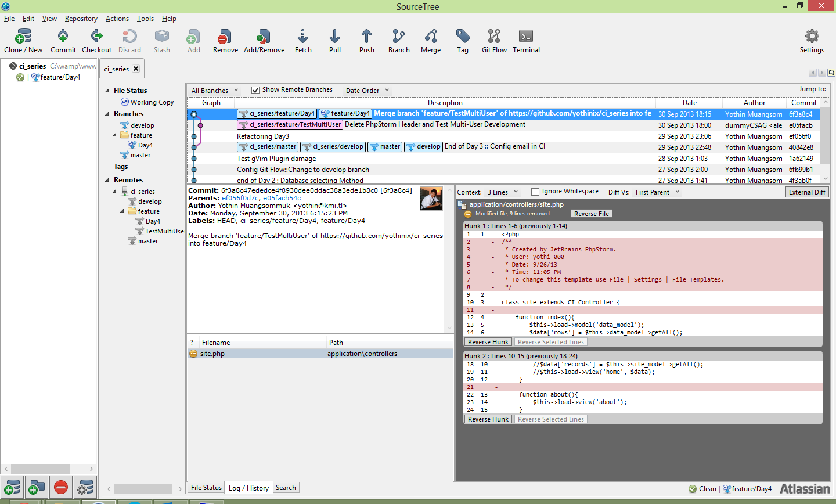Open parent commit link ef056f0d7c
The width and height of the screenshot is (836, 504).
point(240,198)
